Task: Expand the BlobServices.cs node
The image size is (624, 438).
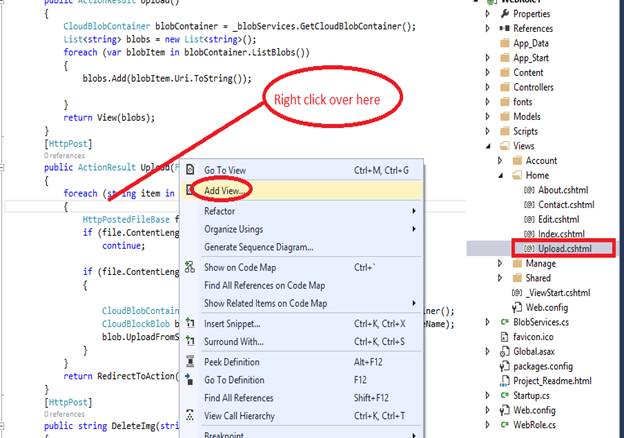Action: pos(488,322)
